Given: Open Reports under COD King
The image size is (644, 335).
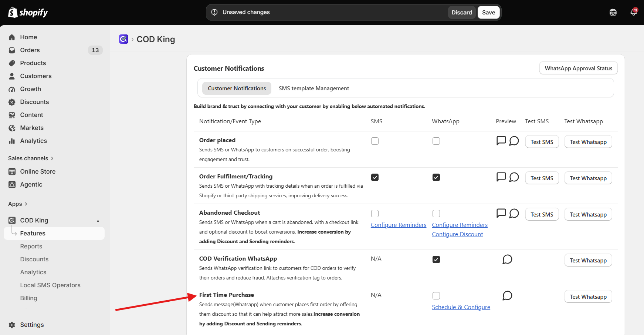Looking at the screenshot, I should (x=31, y=246).
